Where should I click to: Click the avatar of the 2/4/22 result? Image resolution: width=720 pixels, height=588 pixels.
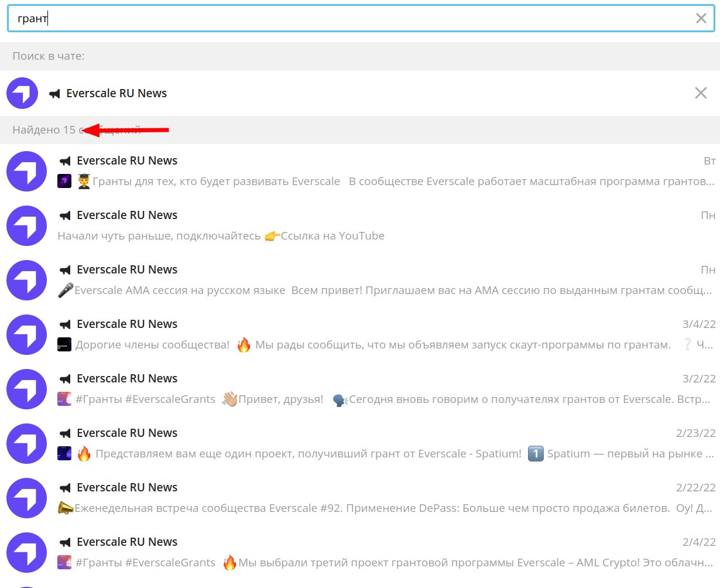26,552
